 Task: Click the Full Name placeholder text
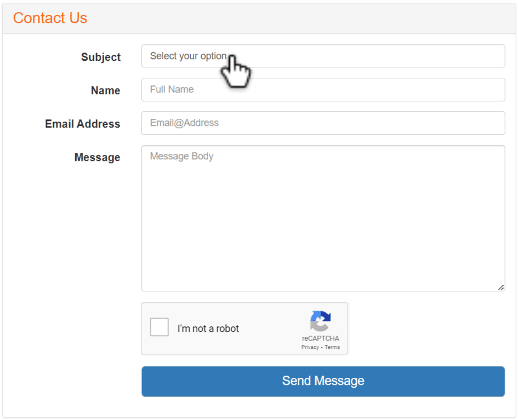click(x=172, y=89)
